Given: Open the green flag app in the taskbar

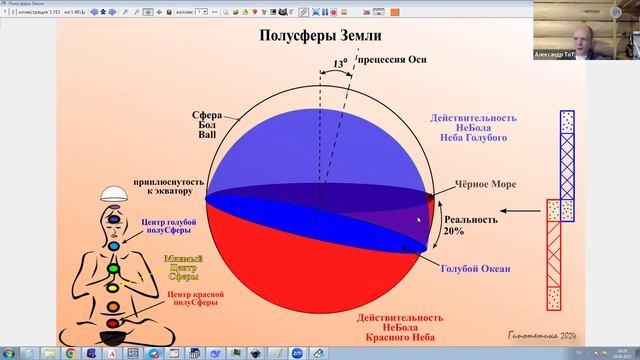Looking at the screenshot, I should click(x=236, y=353).
